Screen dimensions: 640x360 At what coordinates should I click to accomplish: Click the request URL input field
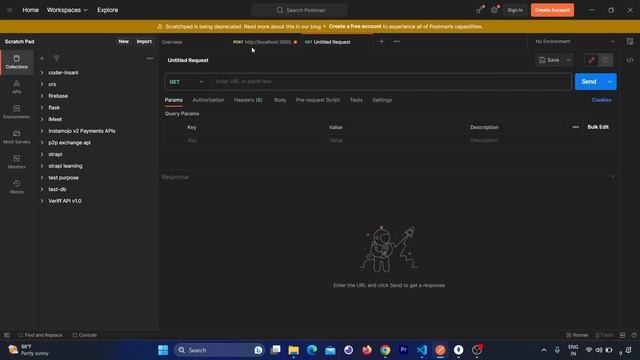(391, 82)
